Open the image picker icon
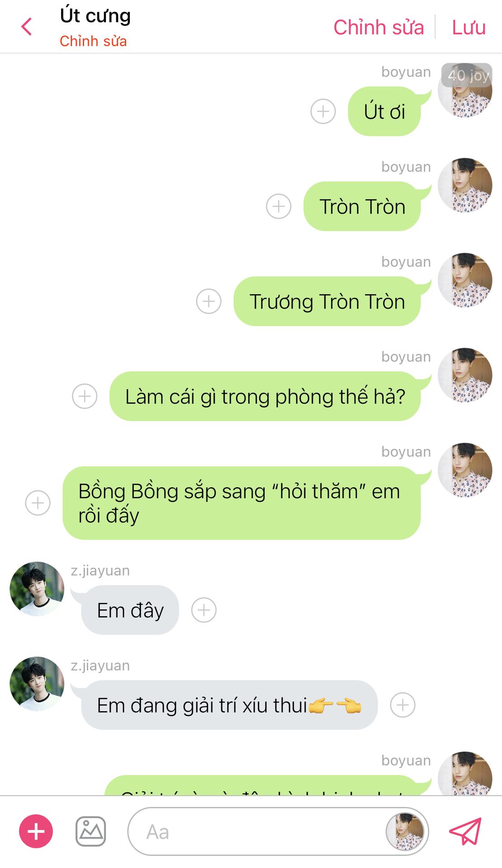Viewport: 502px width, 868px height. point(90,831)
